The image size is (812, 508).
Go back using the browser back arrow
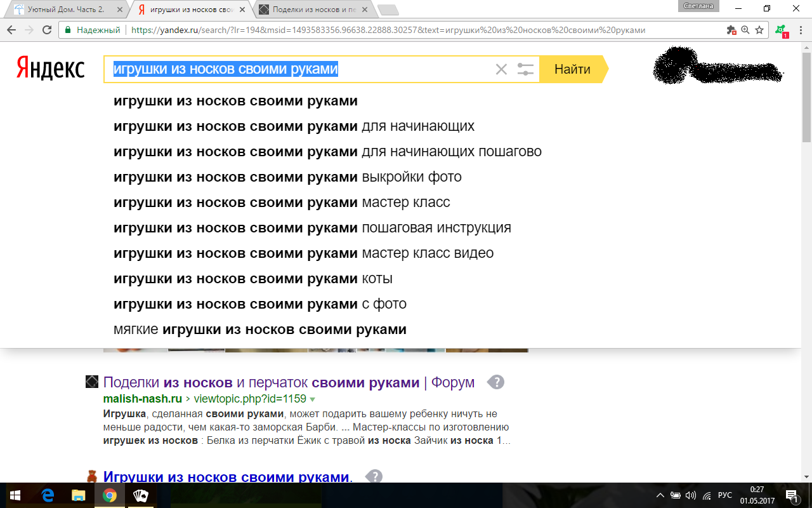pyautogui.click(x=11, y=30)
